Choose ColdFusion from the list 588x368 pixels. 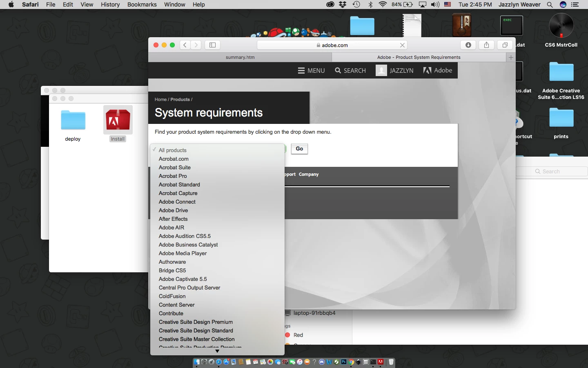pos(217,296)
